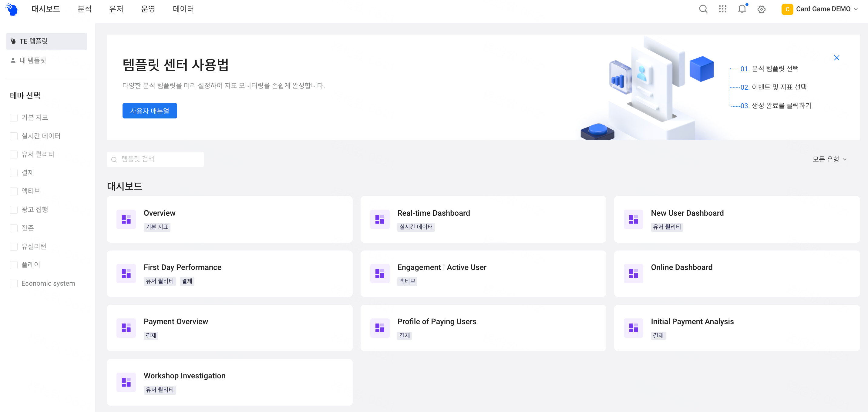The image size is (868, 412).
Task: Click the First Day Performance template icon
Action: pyautogui.click(x=126, y=274)
